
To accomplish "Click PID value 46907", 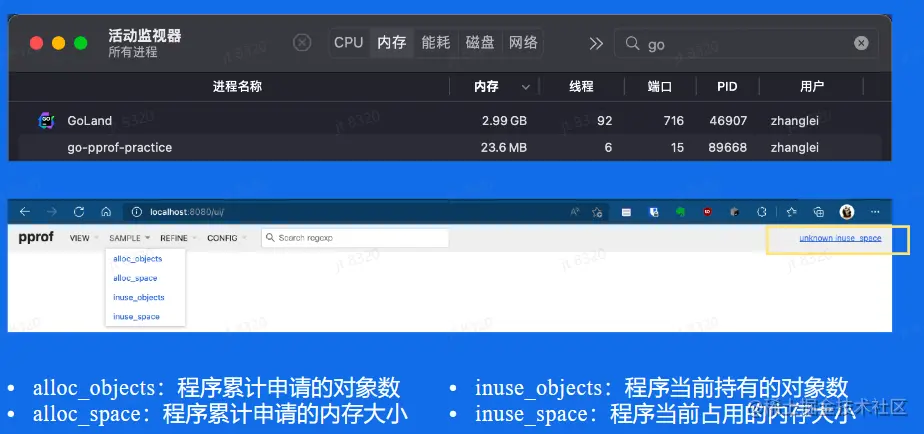I will coord(728,121).
